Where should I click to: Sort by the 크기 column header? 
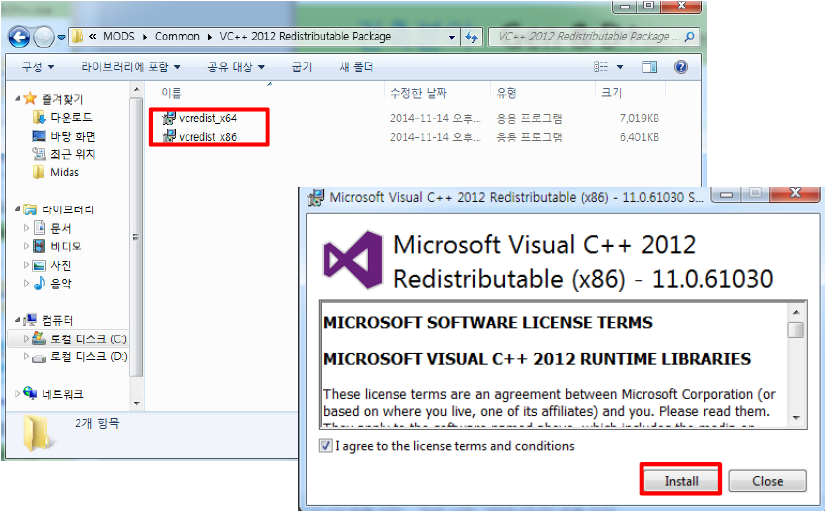click(611, 93)
